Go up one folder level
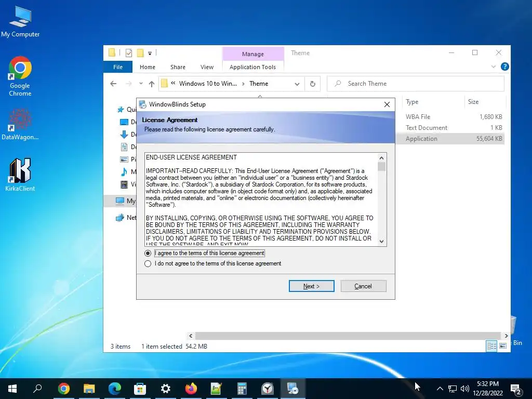This screenshot has width=532, height=399. coord(152,84)
